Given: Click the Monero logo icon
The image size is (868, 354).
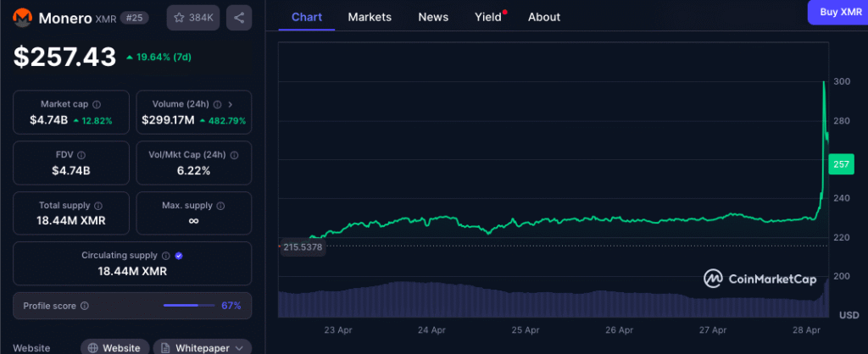Looking at the screenshot, I should coord(22,17).
